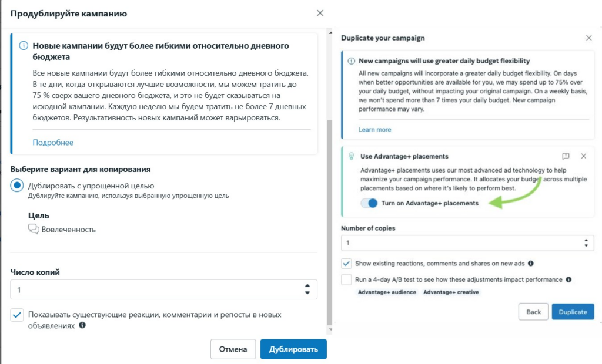Screen dimensions: 602x364
Task: Click inside the Число копий input field
Action: tap(118, 289)
